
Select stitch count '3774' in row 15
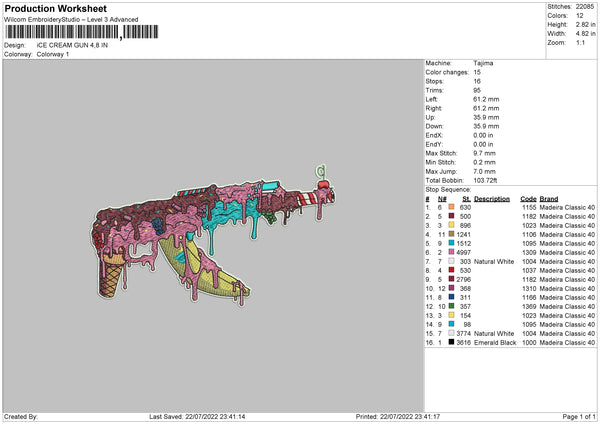pos(463,333)
